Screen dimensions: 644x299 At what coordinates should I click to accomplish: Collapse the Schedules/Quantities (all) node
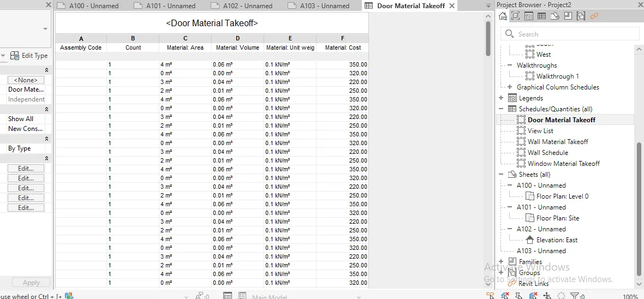(x=501, y=109)
